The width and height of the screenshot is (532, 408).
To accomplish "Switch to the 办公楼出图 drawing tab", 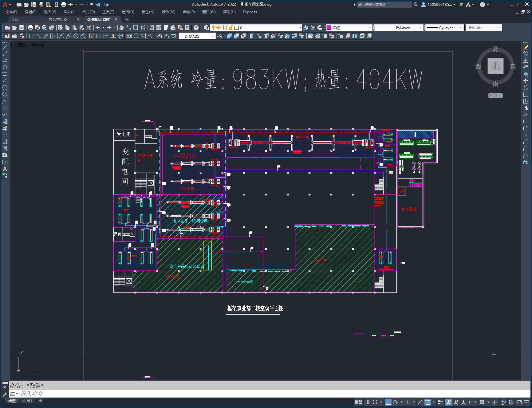I will point(58,19).
